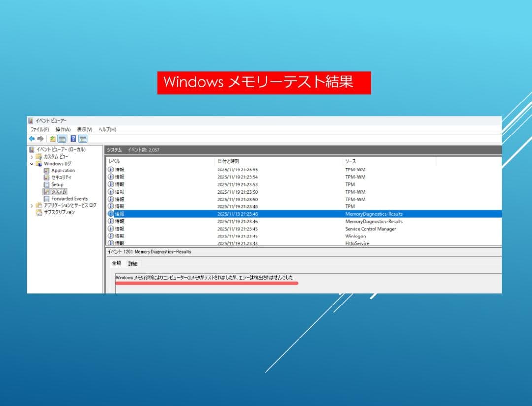Viewport: 532px width, 406px height.
Task: Select the MemoryDiagnostics-Results event at 21:23:46
Action: 246,213
